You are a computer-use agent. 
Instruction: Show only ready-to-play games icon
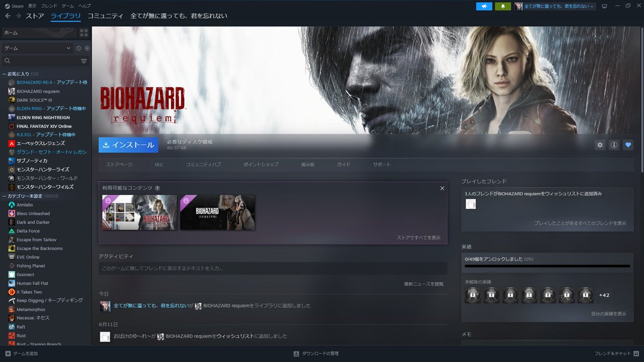click(x=87, y=48)
